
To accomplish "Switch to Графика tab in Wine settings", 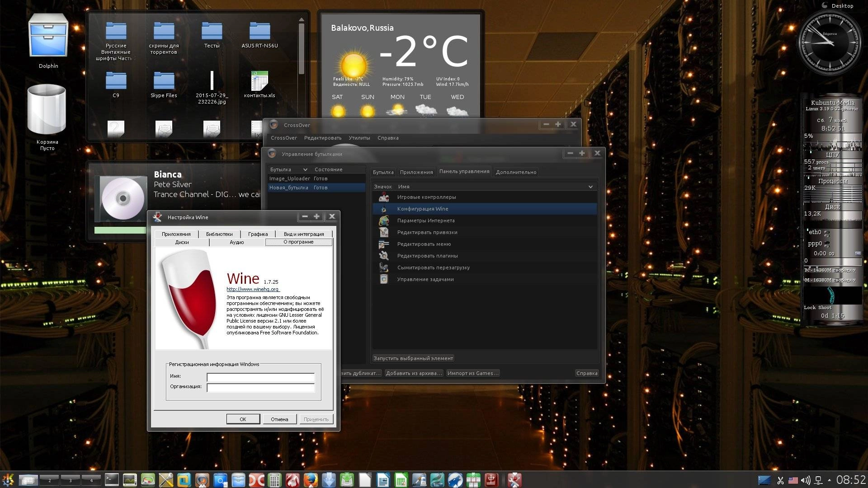I will [258, 234].
